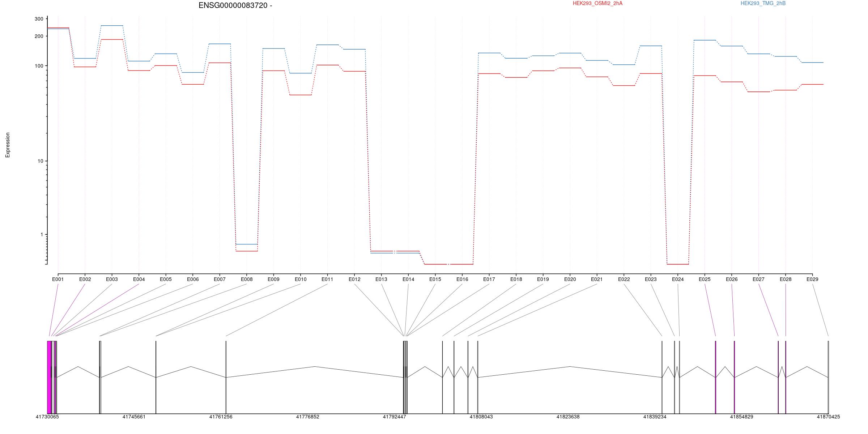Click y-axis tick value 200
Screen dimensions: 868x434
[x=39, y=36]
